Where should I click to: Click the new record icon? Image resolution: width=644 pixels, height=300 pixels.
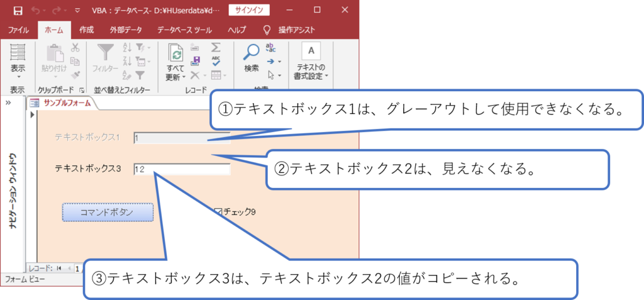[195, 48]
